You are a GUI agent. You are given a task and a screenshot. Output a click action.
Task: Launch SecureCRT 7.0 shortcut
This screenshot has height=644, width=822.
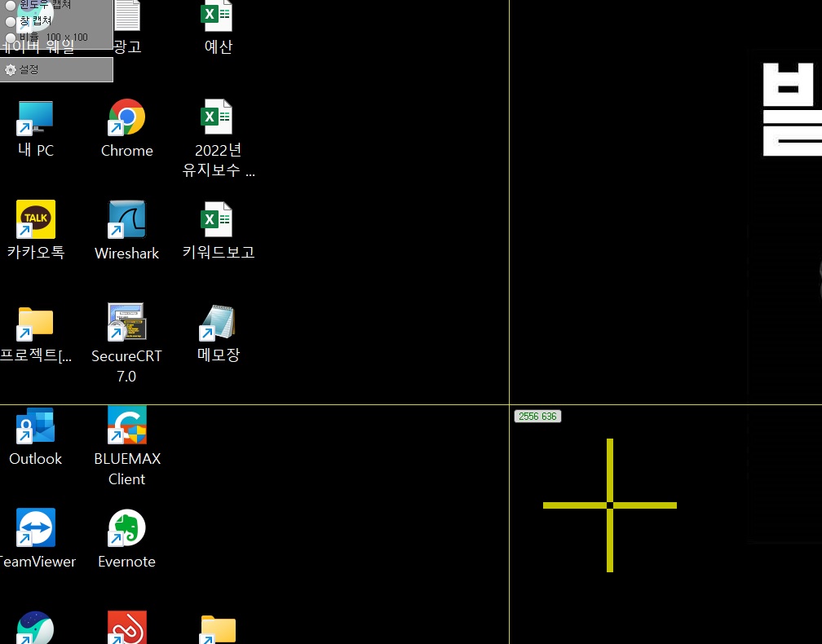pyautogui.click(x=127, y=344)
